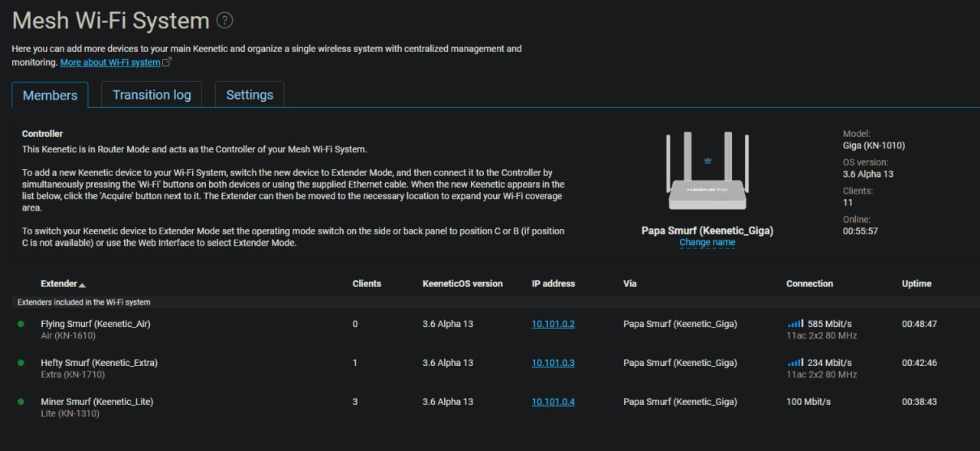Click the 234 Mbit/s connection speed
The image size is (980, 451).
pyautogui.click(x=830, y=363)
